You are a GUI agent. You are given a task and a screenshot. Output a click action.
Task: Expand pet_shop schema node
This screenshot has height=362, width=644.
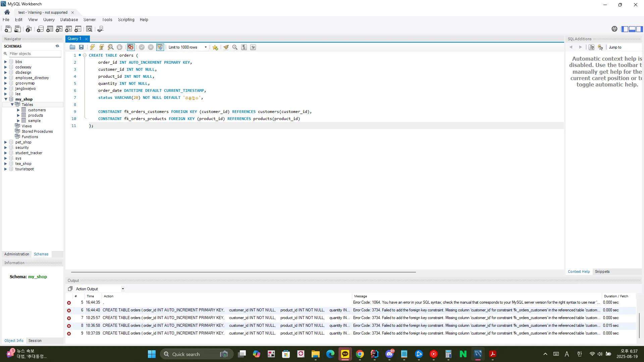6,142
